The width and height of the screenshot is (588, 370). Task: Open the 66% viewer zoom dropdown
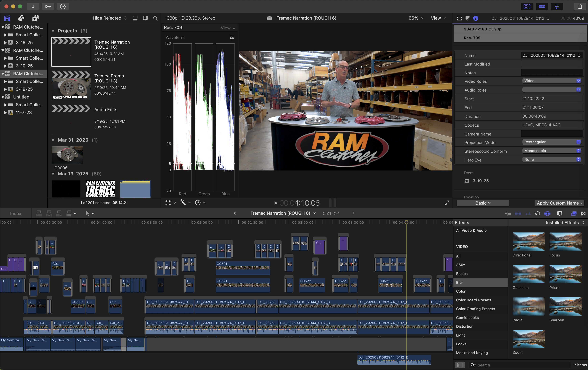[416, 18]
